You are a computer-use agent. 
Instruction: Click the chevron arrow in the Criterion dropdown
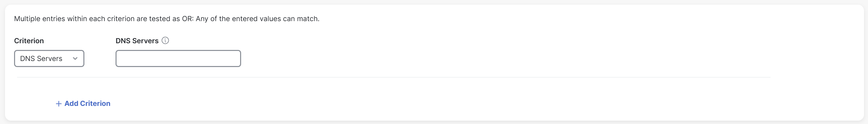point(75,59)
